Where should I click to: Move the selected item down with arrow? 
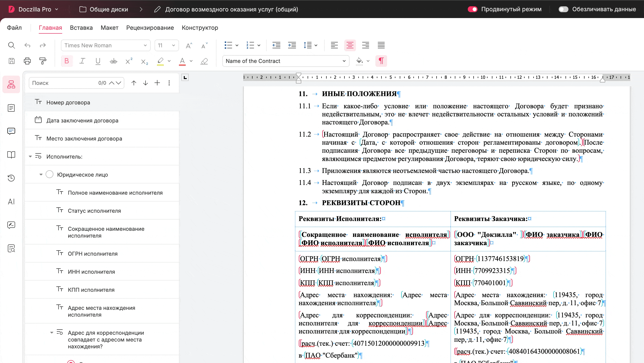pos(146,83)
